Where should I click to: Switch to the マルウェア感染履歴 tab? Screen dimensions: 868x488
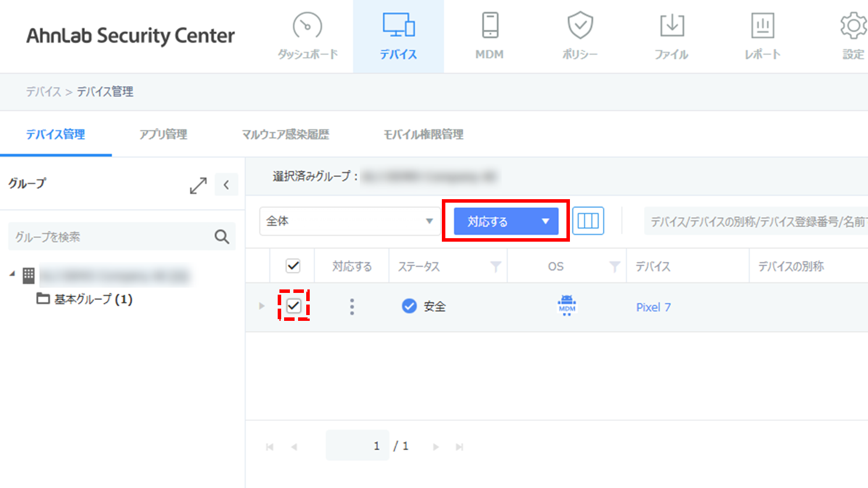pyautogui.click(x=285, y=135)
